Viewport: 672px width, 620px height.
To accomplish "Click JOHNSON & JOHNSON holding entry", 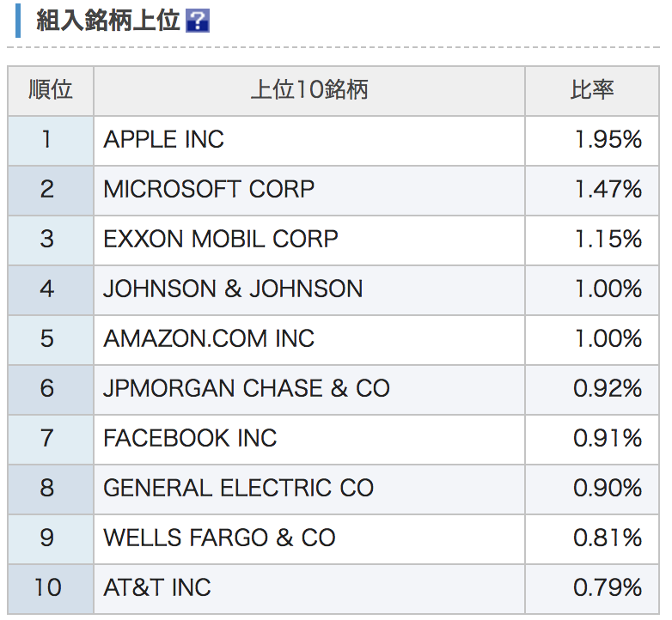I will (233, 289).
